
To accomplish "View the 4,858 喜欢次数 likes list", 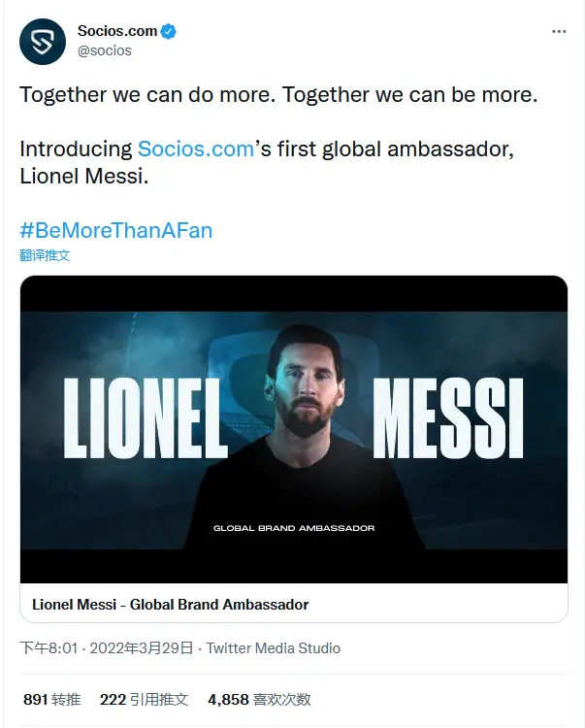I will click(259, 699).
